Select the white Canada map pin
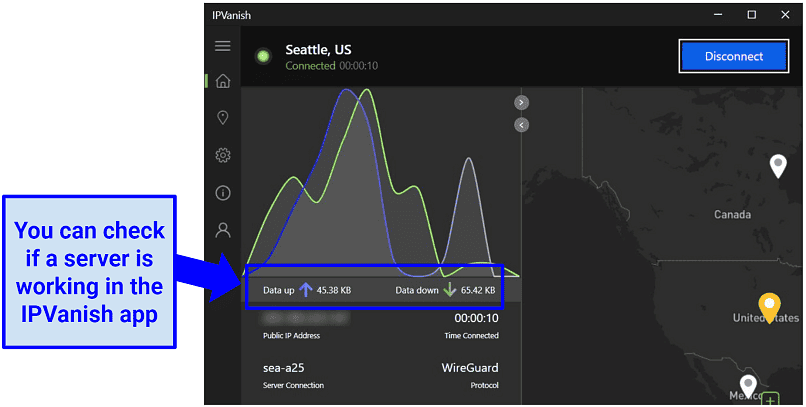 [778, 165]
